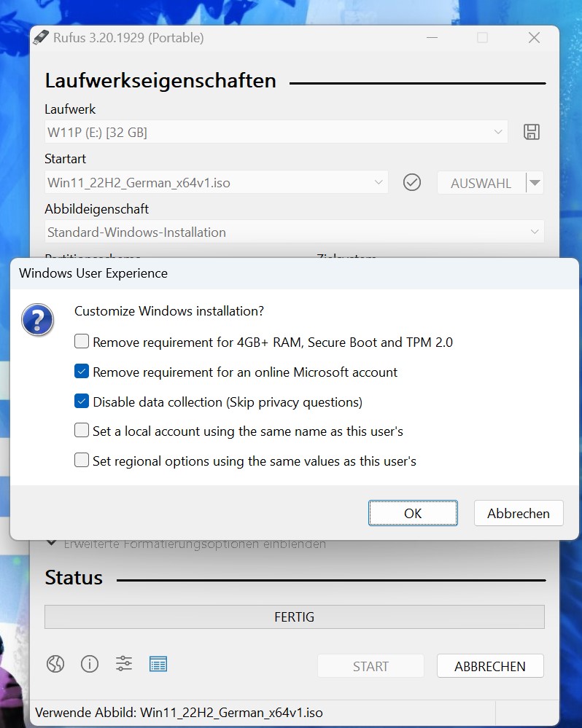Click the Customize Windows installation? text
Image resolution: width=582 pixels, height=728 pixels.
coord(169,310)
